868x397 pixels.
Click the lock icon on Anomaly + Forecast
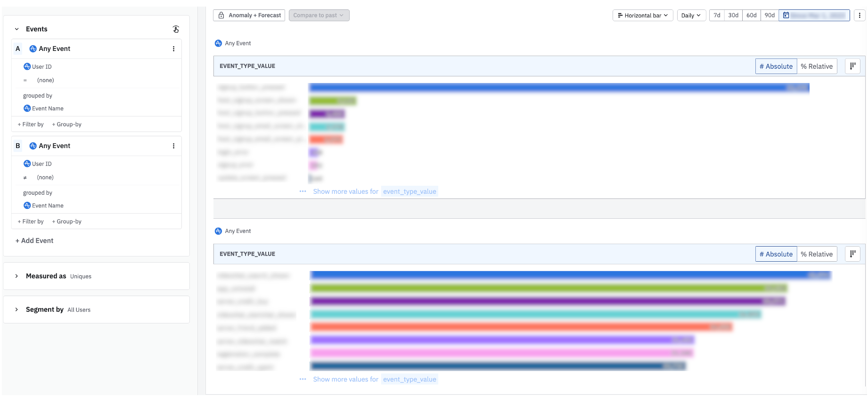tap(221, 16)
